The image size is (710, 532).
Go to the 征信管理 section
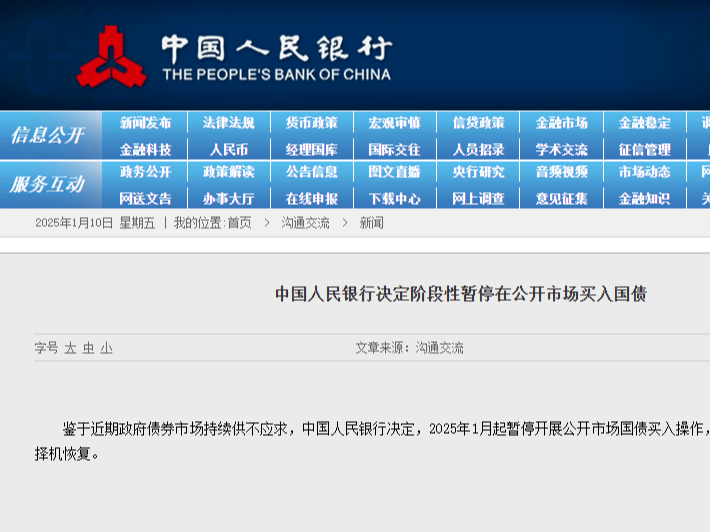(645, 149)
